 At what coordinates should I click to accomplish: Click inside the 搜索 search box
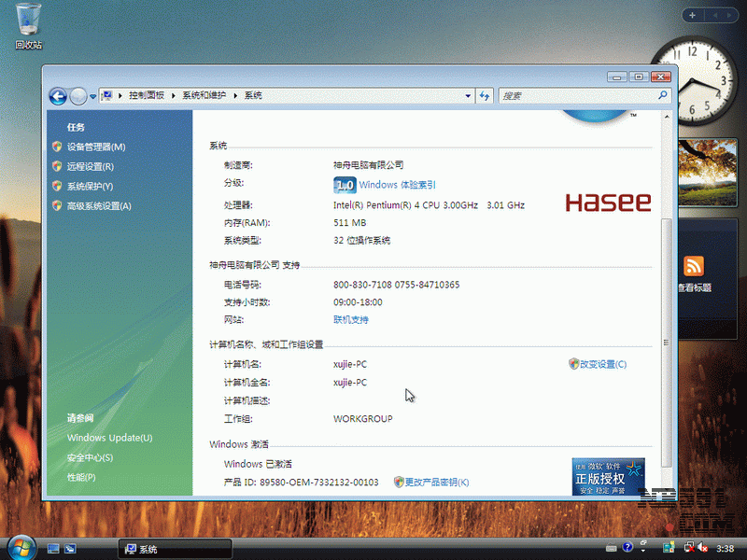(579, 95)
